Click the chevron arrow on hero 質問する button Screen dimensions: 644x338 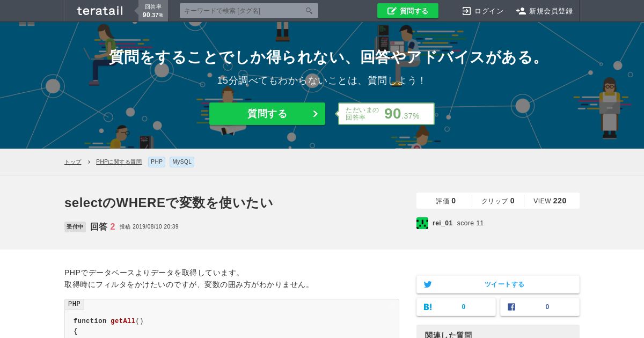click(x=315, y=114)
